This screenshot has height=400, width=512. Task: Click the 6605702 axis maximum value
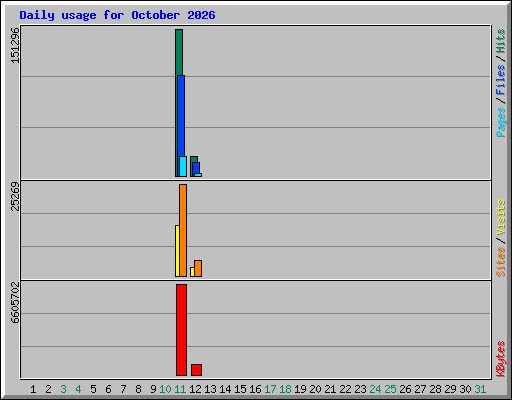15,303
